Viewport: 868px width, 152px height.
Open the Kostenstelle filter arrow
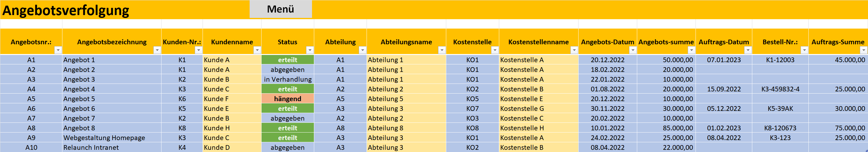[495, 50]
